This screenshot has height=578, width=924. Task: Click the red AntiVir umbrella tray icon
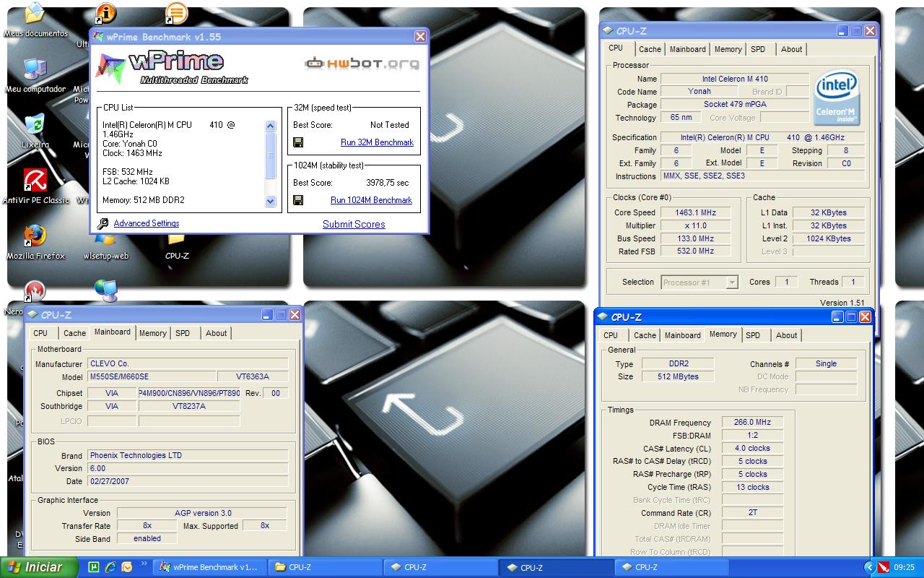(x=884, y=567)
